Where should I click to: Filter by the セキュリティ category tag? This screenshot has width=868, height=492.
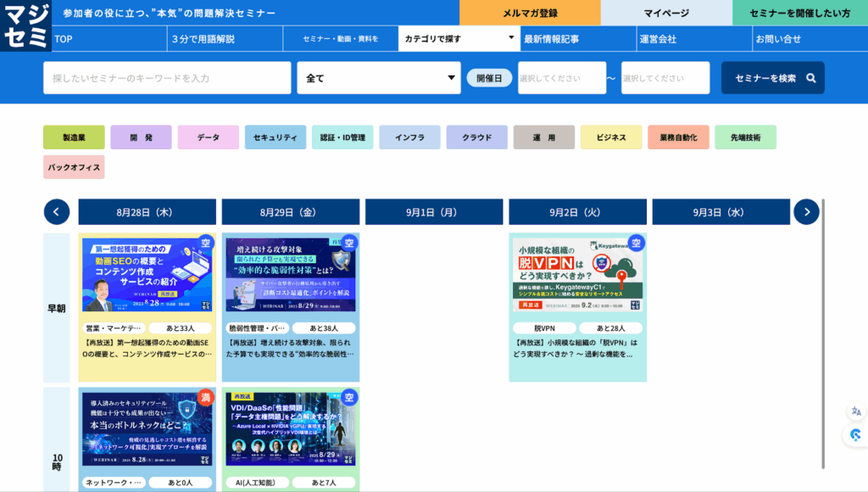(275, 137)
